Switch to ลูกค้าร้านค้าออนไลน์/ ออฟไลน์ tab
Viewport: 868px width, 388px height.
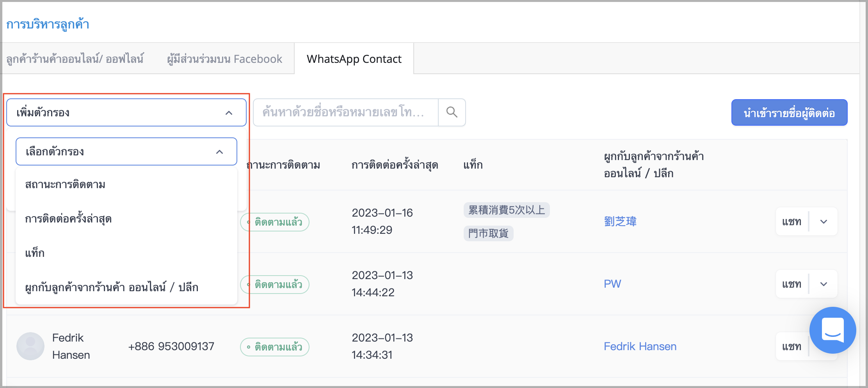pos(75,59)
